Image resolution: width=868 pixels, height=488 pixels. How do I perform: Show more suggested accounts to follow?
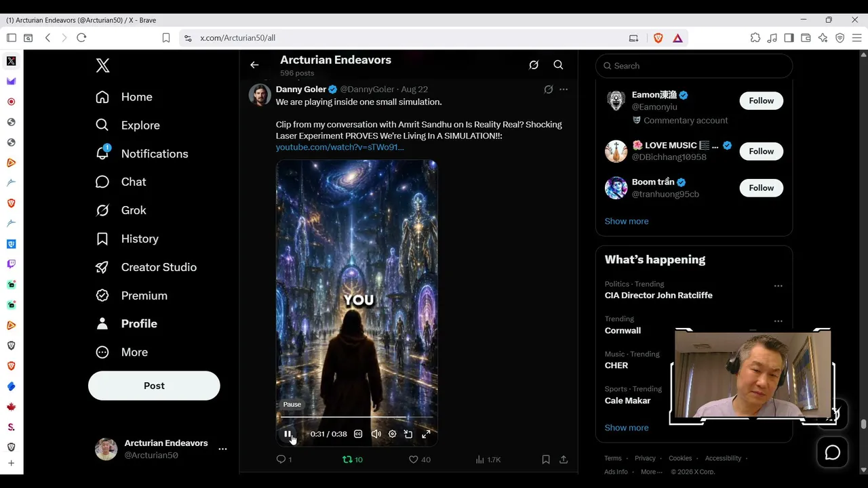coord(627,221)
